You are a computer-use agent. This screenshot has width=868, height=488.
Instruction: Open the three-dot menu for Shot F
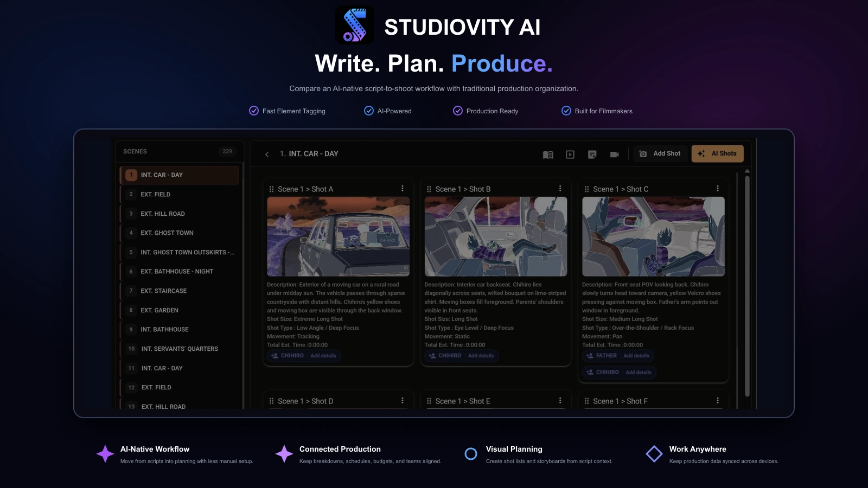(718, 401)
